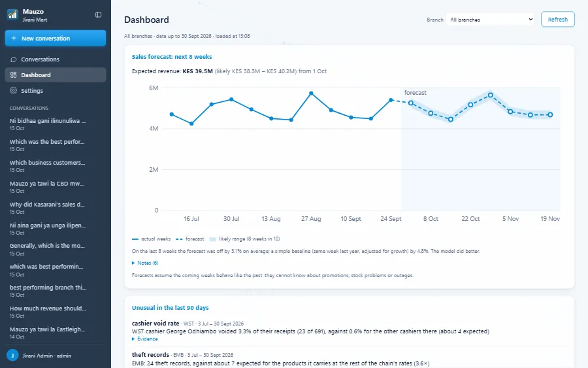Click the J user avatar icon
Viewport: 588px width, 368px height.
pyautogui.click(x=12, y=355)
